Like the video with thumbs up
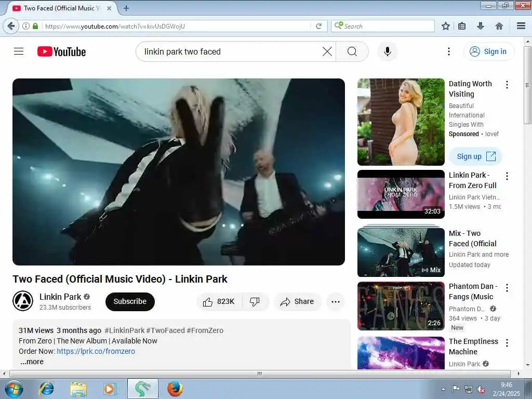532x399 pixels. click(x=219, y=302)
